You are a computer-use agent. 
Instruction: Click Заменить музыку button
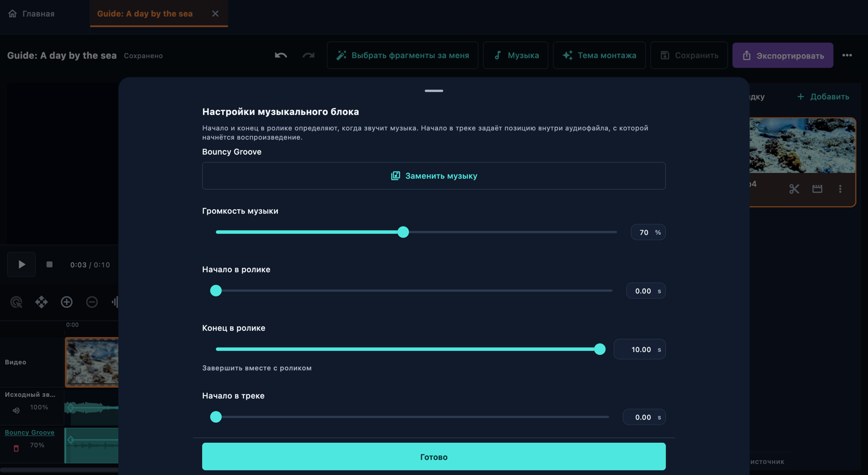click(434, 176)
